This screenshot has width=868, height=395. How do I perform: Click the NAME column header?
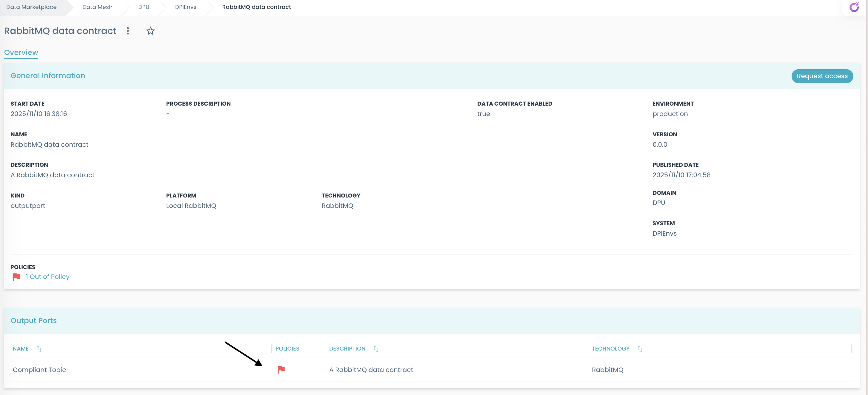[x=21, y=348]
